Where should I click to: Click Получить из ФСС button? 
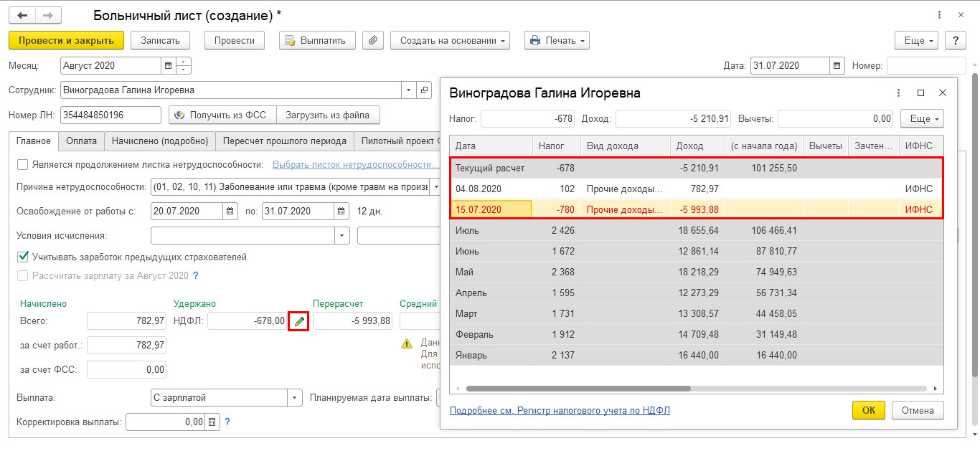tap(223, 115)
